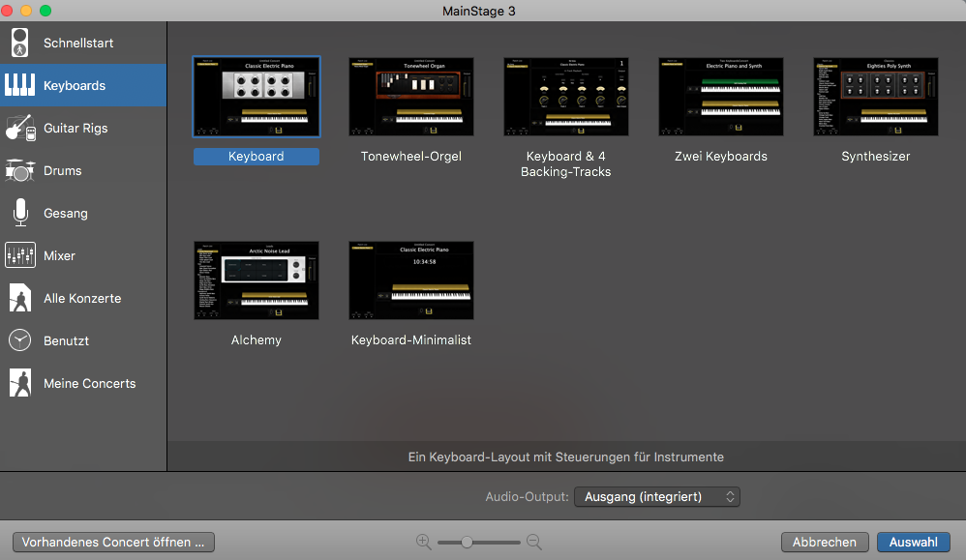966x560 pixels.
Task: Click the Gesang microphone icon
Action: 20,213
